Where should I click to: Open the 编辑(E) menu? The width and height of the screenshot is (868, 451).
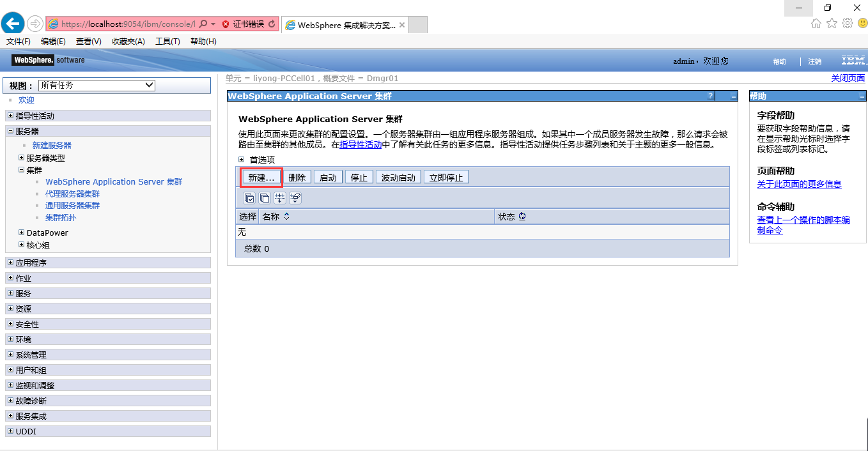click(53, 42)
